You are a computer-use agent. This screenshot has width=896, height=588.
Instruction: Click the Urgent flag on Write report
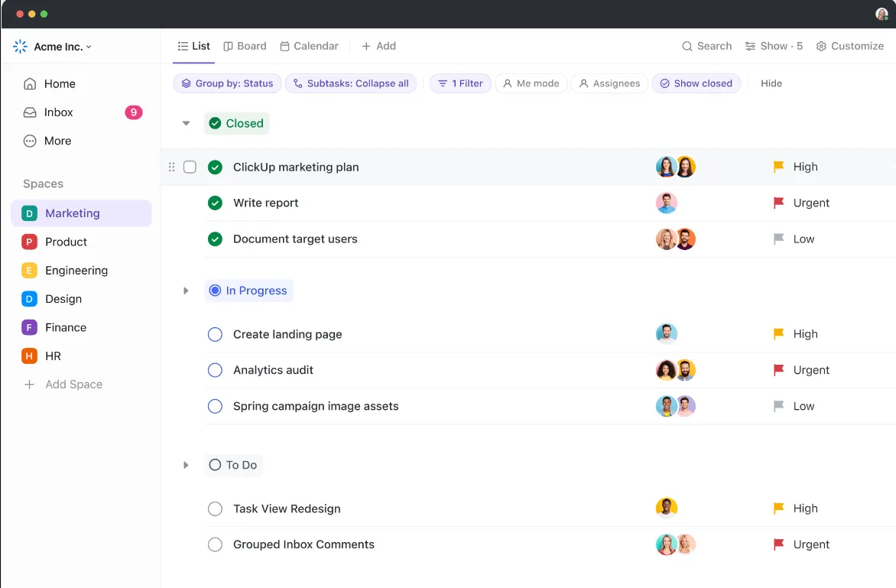coord(778,203)
